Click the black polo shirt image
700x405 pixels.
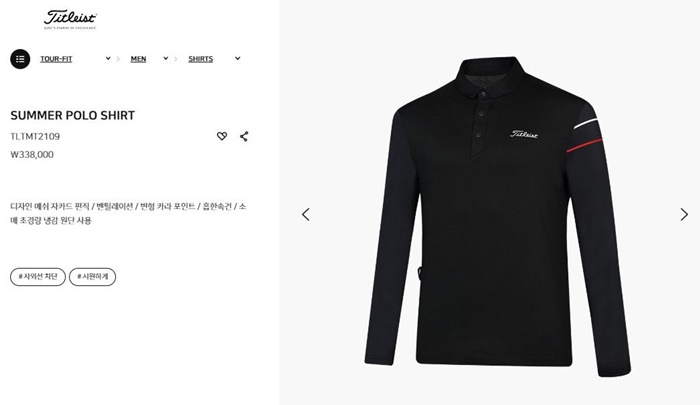click(x=497, y=217)
